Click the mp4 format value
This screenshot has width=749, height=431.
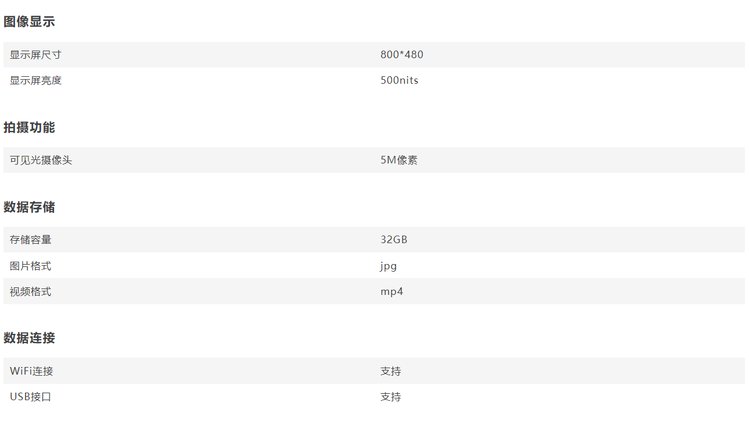[x=392, y=291]
